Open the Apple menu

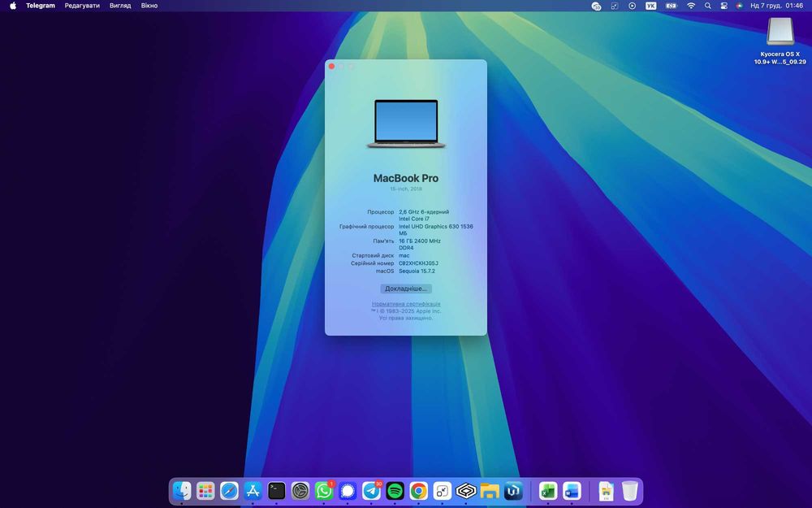(x=13, y=6)
